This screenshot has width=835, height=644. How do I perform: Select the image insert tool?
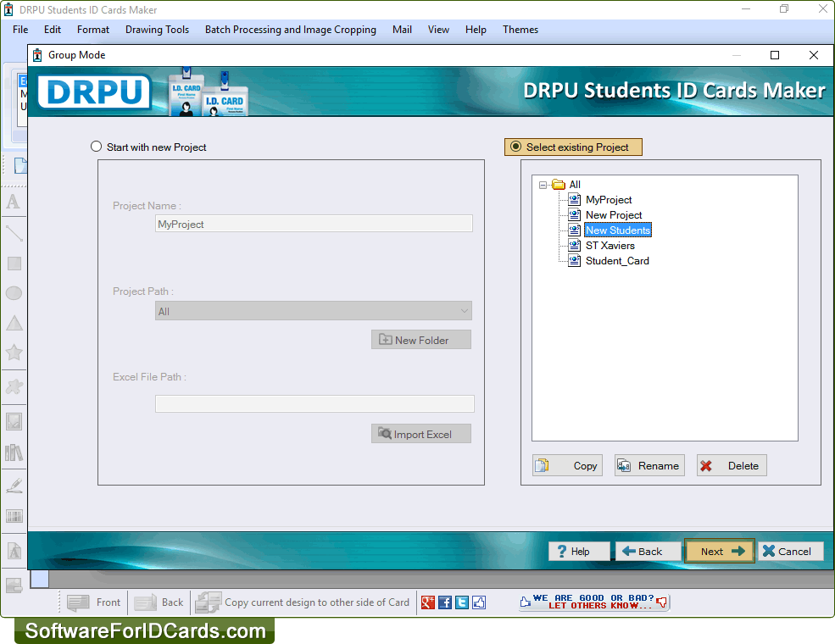pyautogui.click(x=14, y=421)
